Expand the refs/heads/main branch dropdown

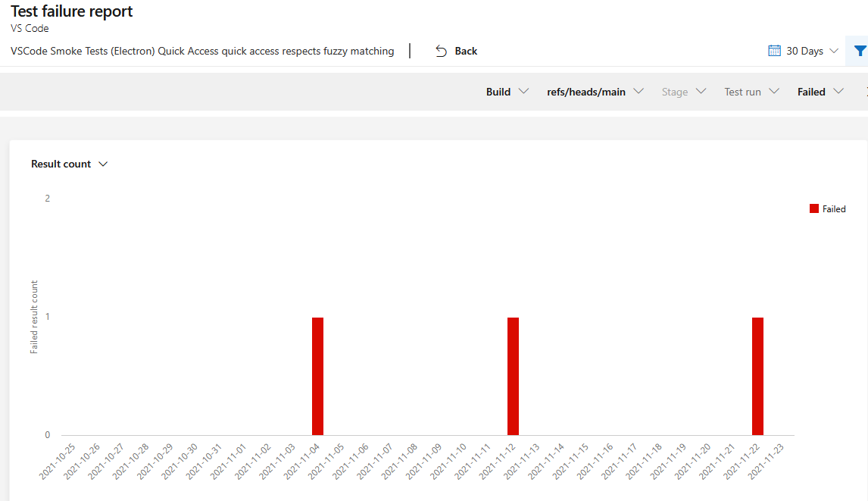pos(595,92)
